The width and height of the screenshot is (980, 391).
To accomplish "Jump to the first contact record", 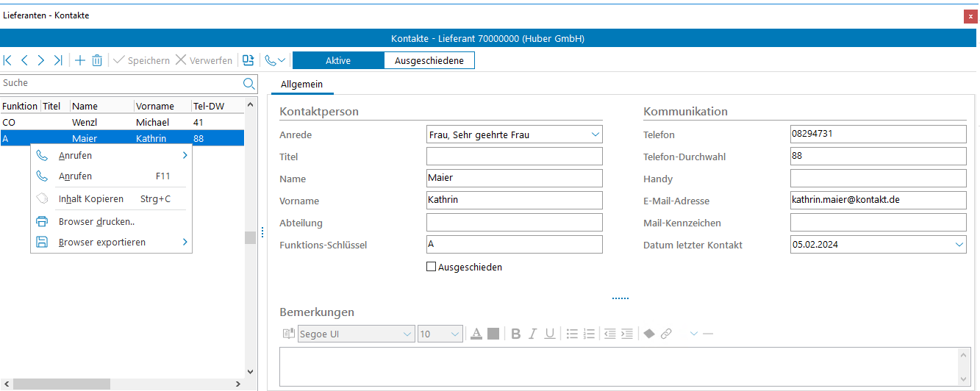I will (8, 60).
